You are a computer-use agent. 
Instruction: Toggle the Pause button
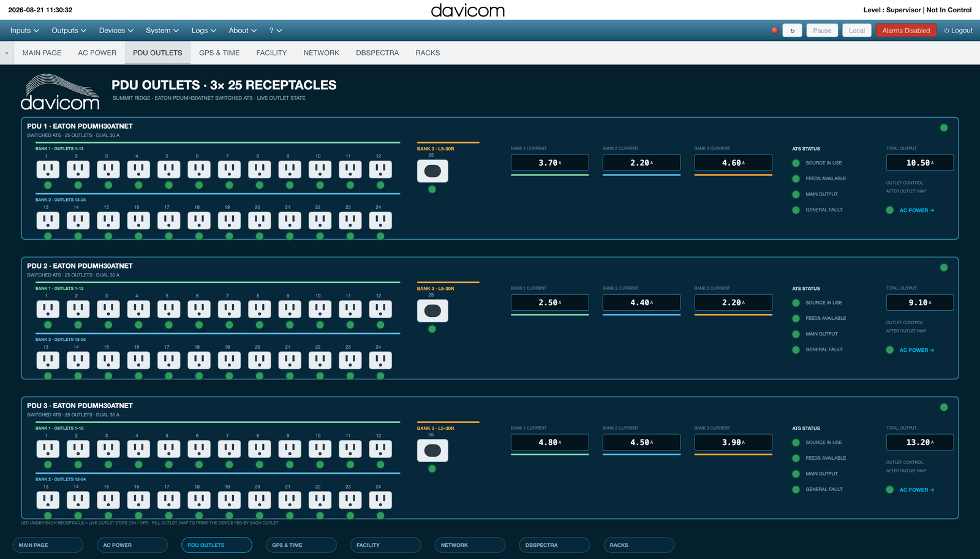click(822, 31)
